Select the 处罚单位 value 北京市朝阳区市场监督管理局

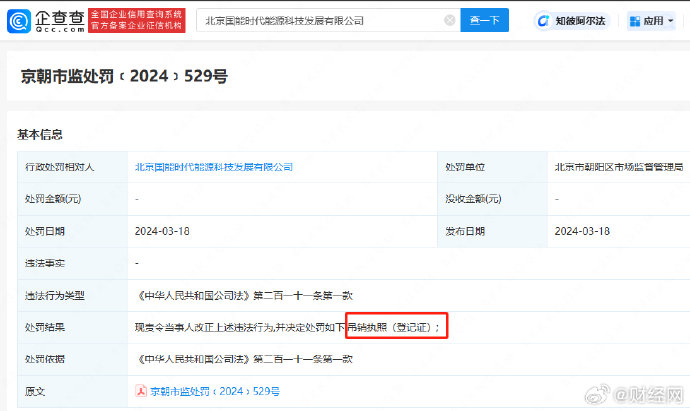tap(619, 167)
